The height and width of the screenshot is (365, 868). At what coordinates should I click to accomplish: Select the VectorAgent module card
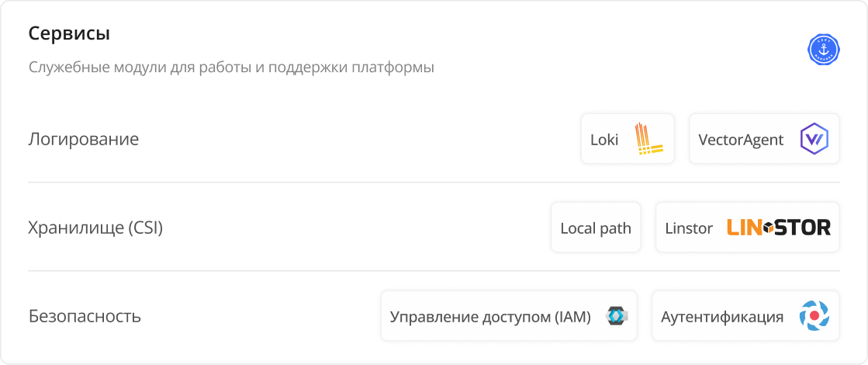(x=764, y=139)
